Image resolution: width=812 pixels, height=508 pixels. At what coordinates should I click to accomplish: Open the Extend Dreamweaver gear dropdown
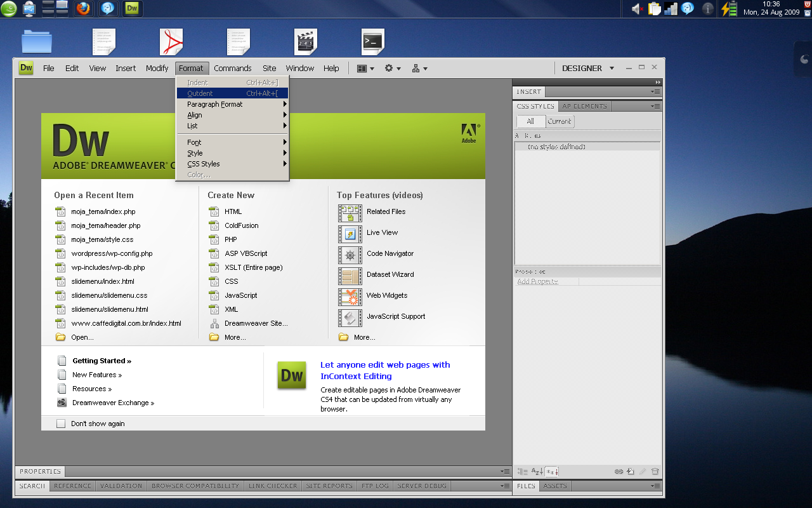pyautogui.click(x=393, y=69)
